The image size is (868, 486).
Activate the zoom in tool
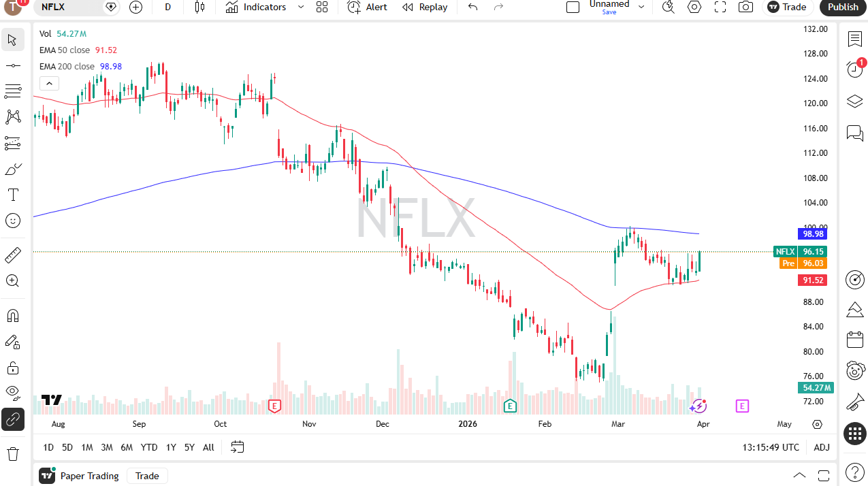coord(12,280)
